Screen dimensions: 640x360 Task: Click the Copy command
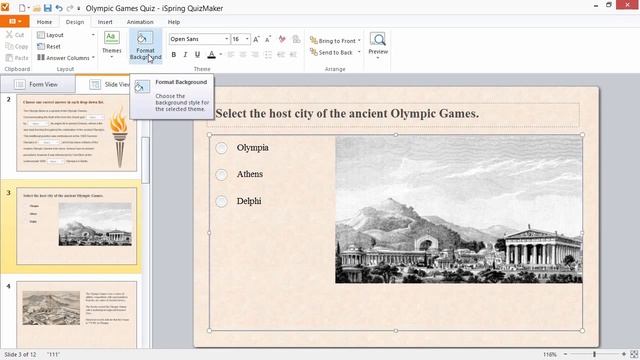(17, 46)
